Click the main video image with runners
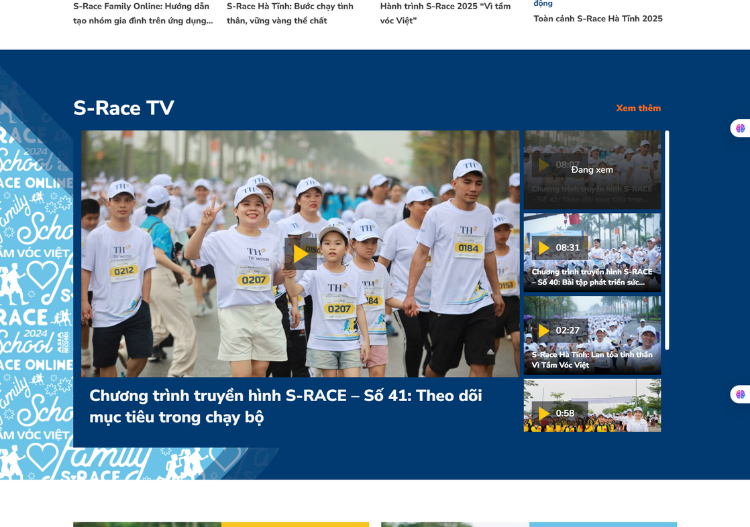The width and height of the screenshot is (750, 527). coord(300,253)
